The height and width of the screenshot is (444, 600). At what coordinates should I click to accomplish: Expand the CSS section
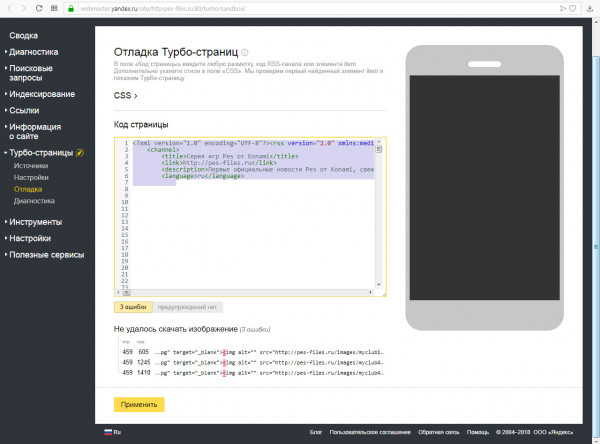click(x=125, y=95)
